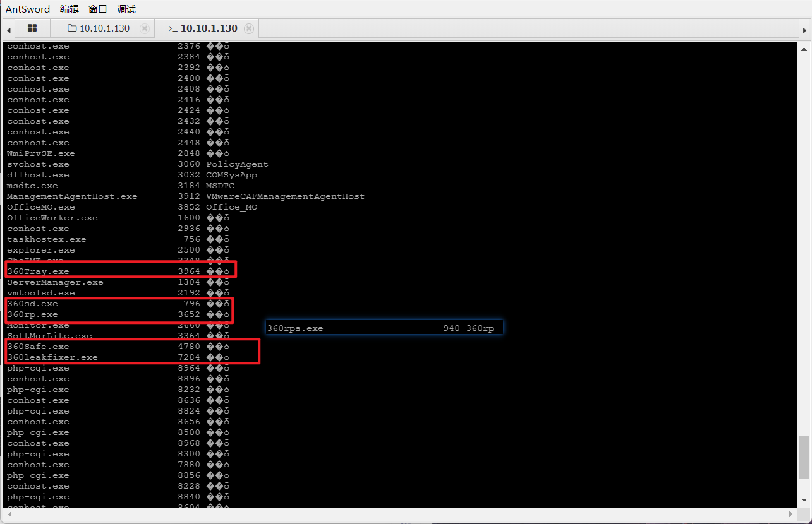Click 360Tray.exe process name
Screen dimensions: 812x524
[38, 271]
